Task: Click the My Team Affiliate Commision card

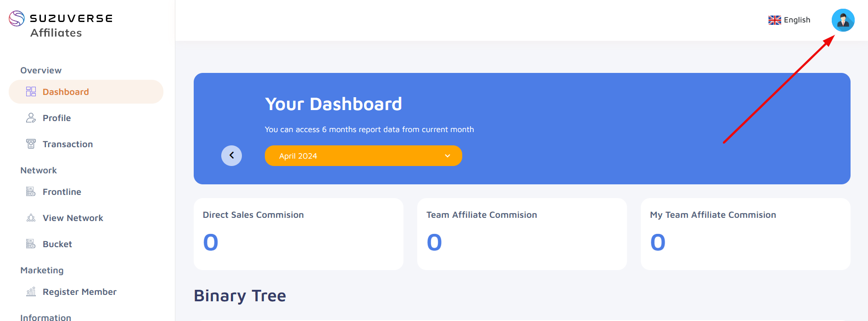Action: point(745,234)
